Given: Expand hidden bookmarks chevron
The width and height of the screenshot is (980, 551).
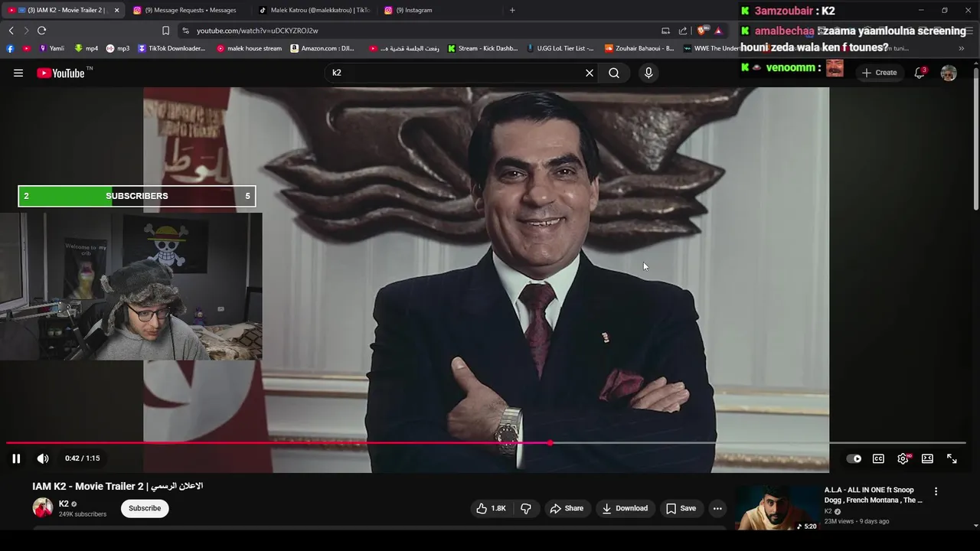Looking at the screenshot, I should [962, 48].
